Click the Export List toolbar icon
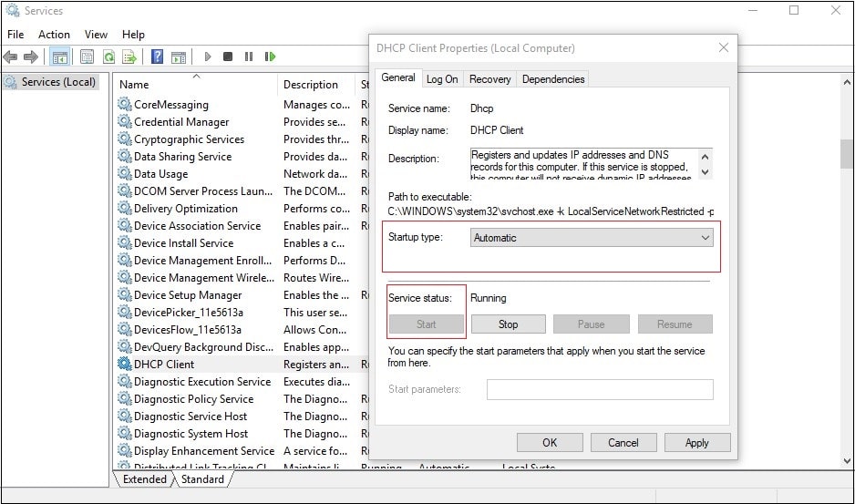This screenshot has width=855, height=504. coord(129,57)
